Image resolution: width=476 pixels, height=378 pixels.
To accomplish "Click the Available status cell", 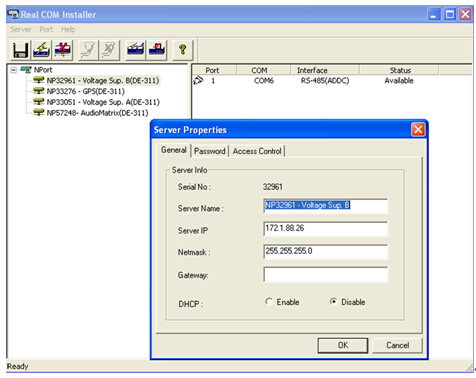I will point(399,81).
